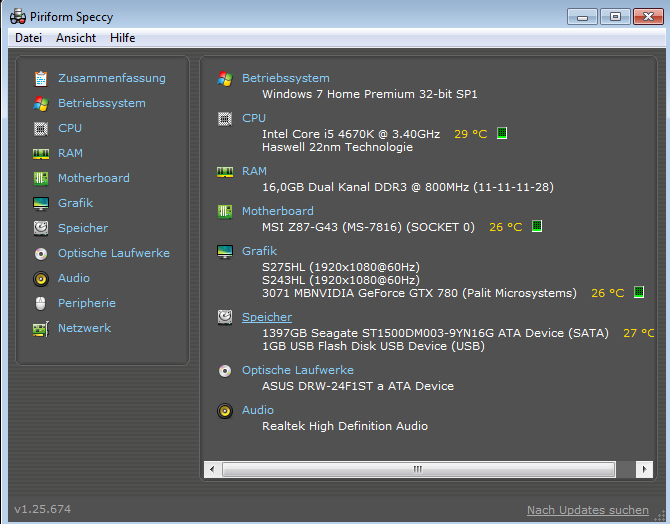
Task: Select Zusammenfassung in the sidebar
Action: 112,78
